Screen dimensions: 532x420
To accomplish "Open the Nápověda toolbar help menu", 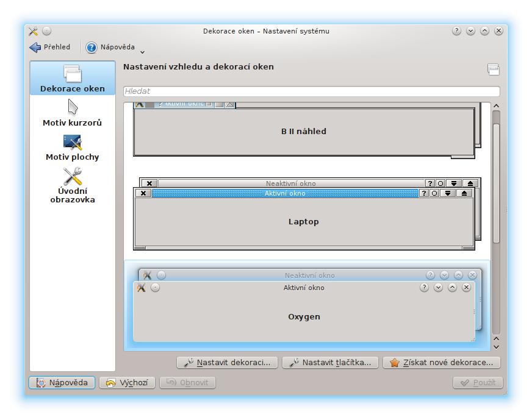I will pyautogui.click(x=110, y=48).
